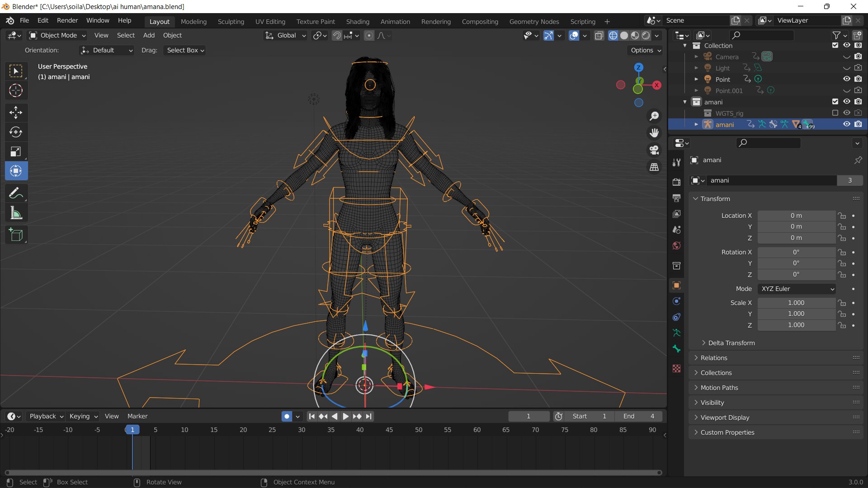Switch perspective/orthographic grid icon
The height and width of the screenshot is (488, 868).
[654, 167]
